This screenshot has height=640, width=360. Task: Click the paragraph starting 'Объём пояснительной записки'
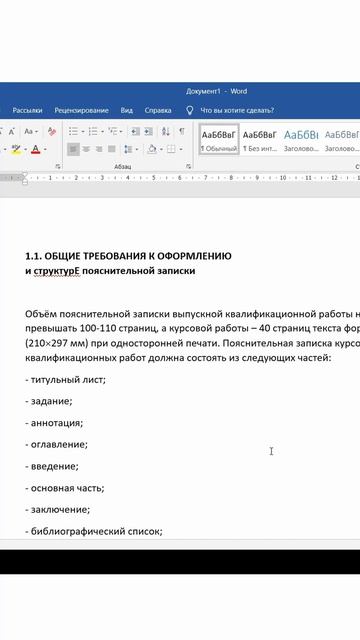coord(192,336)
